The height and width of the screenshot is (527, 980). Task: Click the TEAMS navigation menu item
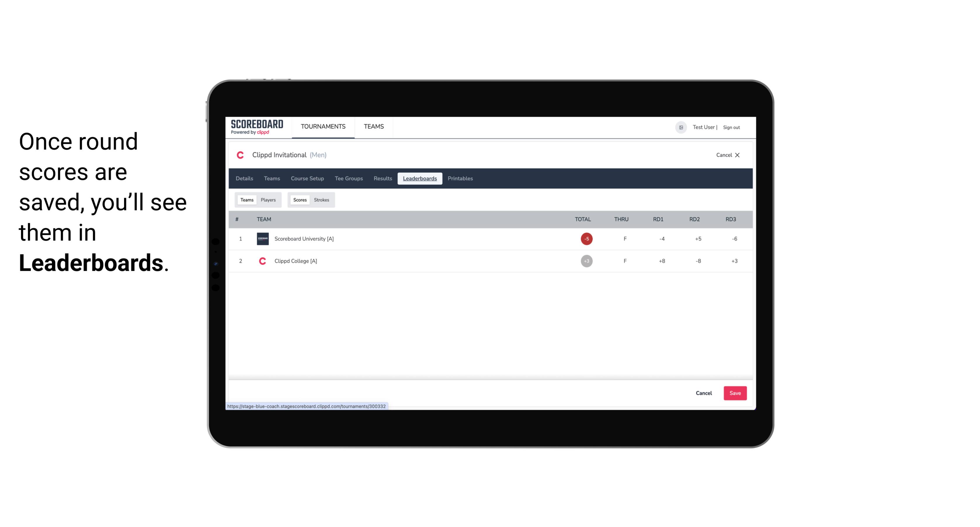point(374,127)
